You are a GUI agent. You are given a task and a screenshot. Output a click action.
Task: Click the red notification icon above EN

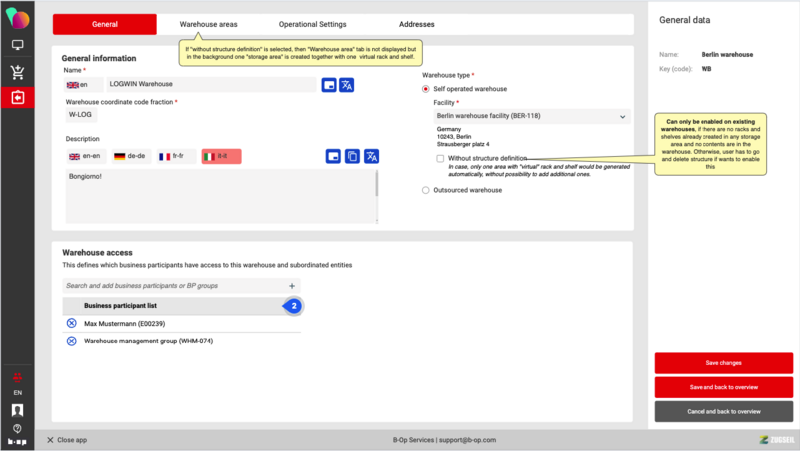click(x=17, y=378)
